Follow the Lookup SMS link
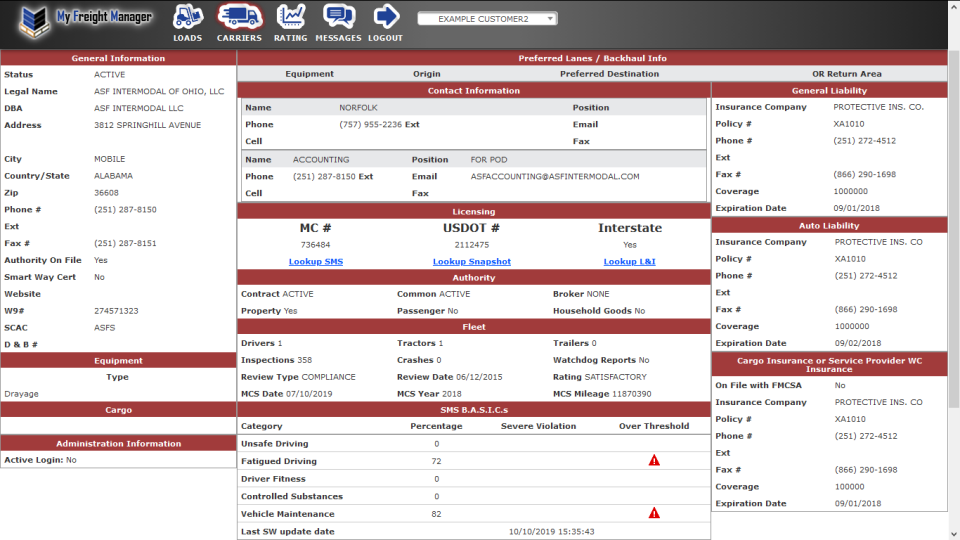The image size is (960, 540). tap(315, 261)
